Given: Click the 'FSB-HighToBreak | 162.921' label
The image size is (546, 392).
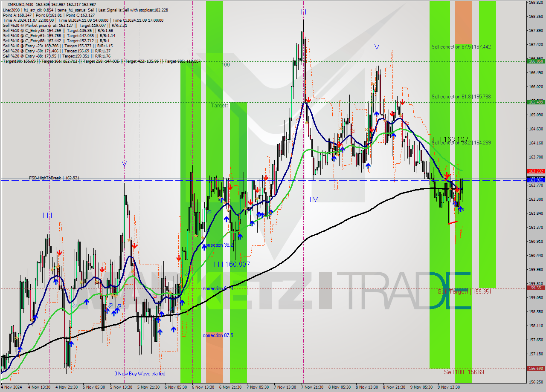Looking at the screenshot, I should tap(54, 178).
